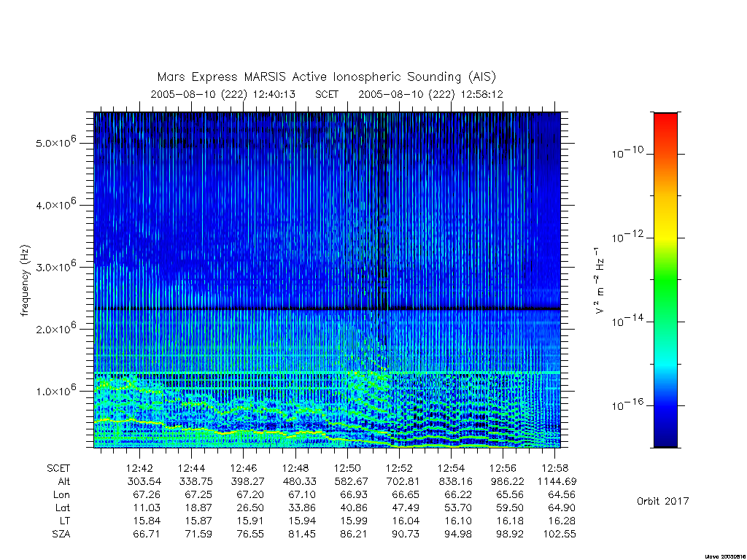
Task: Click the SCET time value 12:46
Action: (244, 468)
